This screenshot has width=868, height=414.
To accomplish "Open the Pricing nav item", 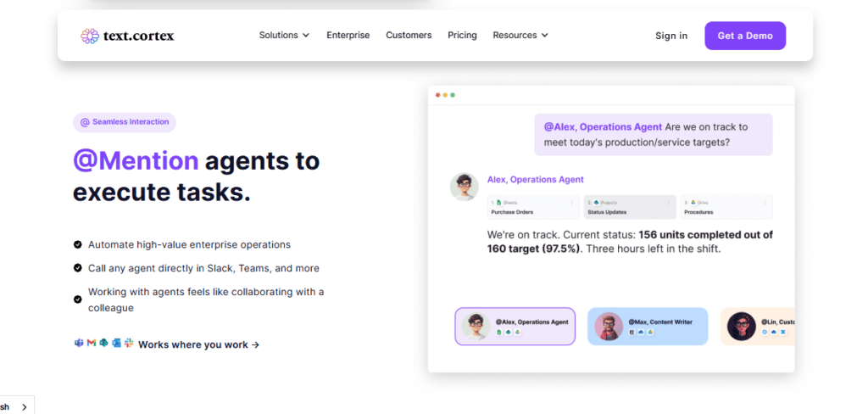I will pyautogui.click(x=462, y=36).
